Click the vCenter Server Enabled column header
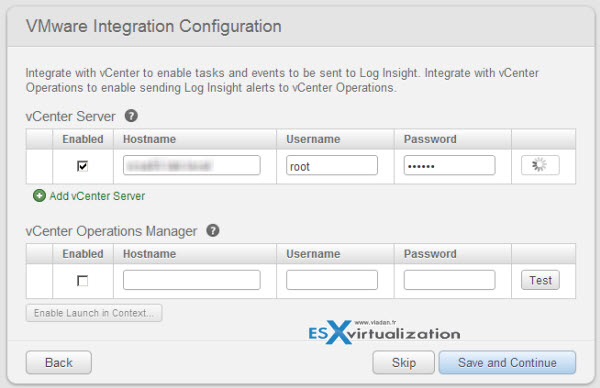This screenshot has height=388, width=600. coord(83,139)
